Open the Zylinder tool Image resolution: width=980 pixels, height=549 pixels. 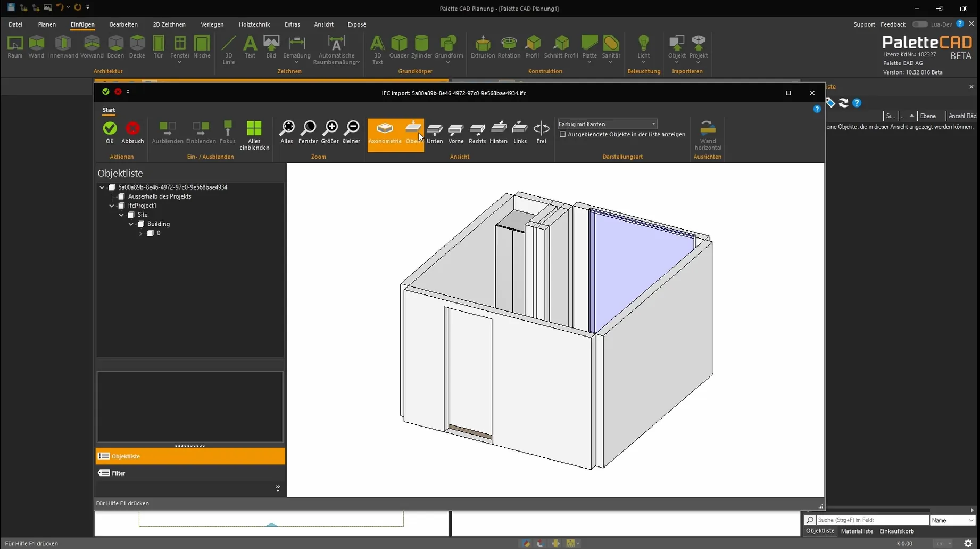[421, 48]
